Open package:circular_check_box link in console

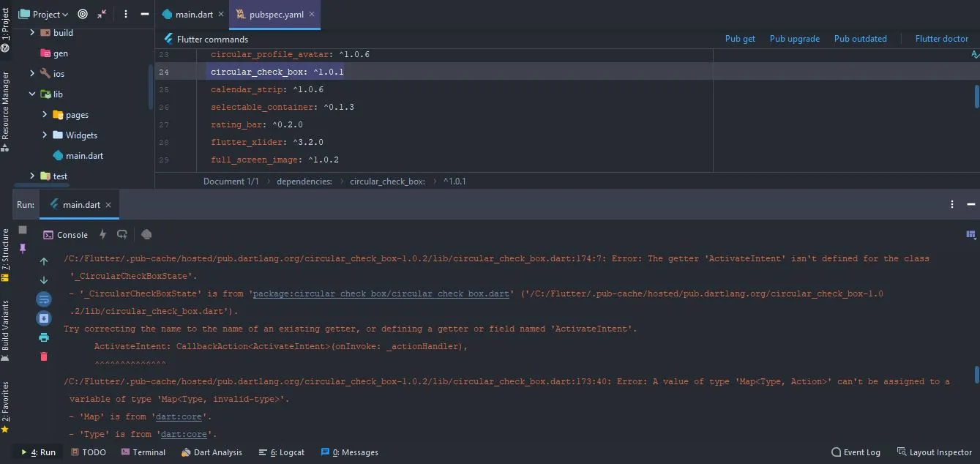[x=381, y=293]
